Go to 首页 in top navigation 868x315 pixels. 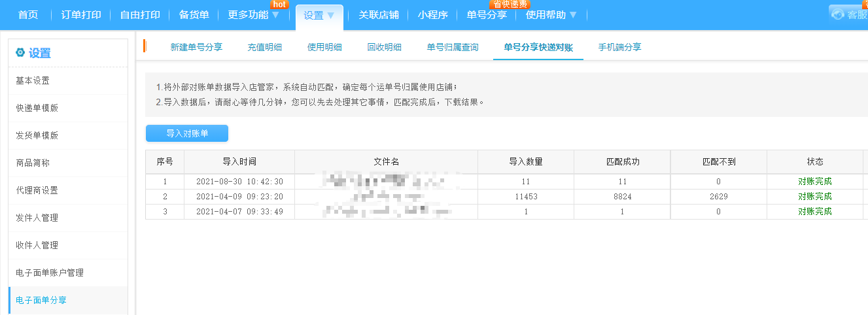pos(27,15)
